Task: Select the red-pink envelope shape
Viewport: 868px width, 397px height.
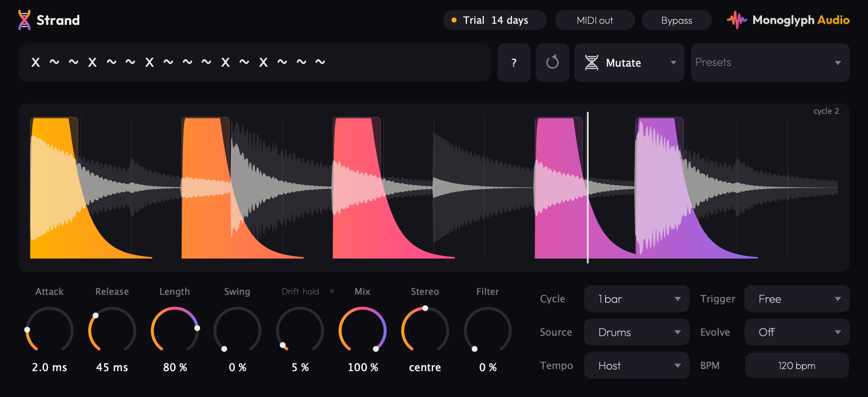Action: [359, 188]
